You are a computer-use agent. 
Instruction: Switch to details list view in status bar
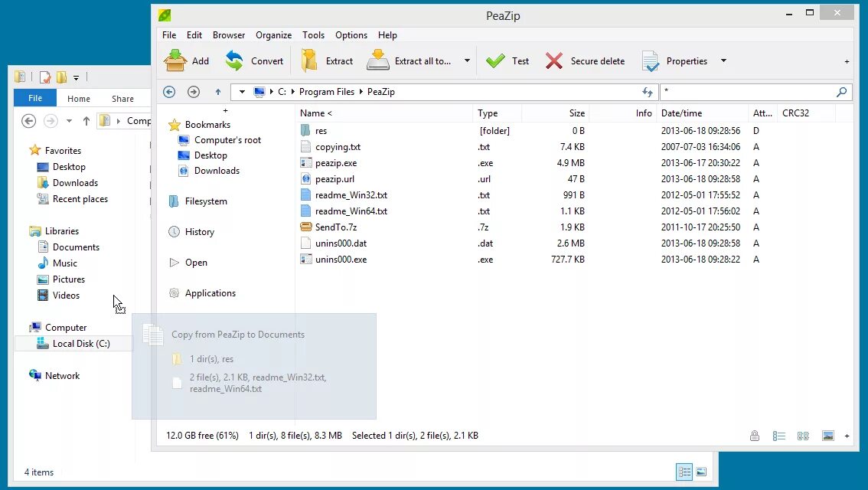click(779, 435)
